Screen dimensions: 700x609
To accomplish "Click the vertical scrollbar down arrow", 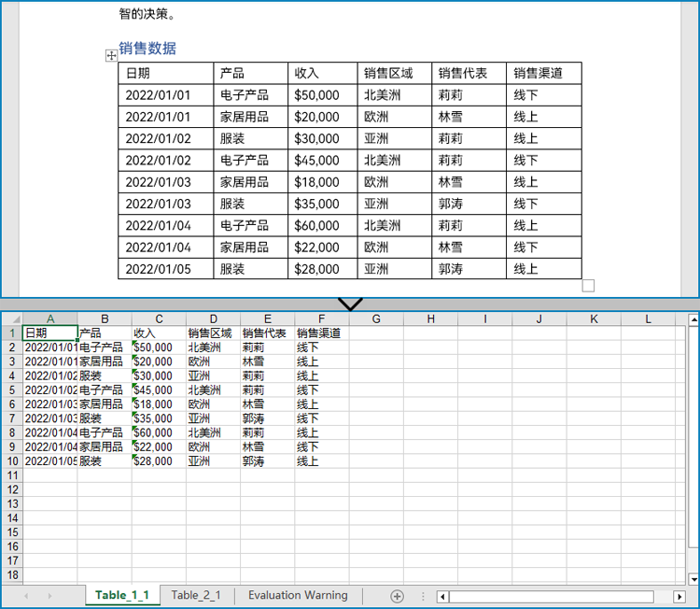I will (693, 579).
